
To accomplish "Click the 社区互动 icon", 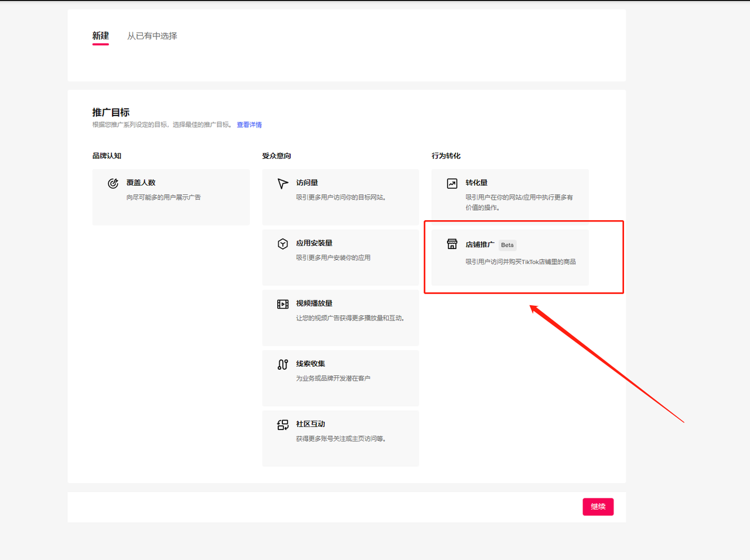I will click(282, 425).
